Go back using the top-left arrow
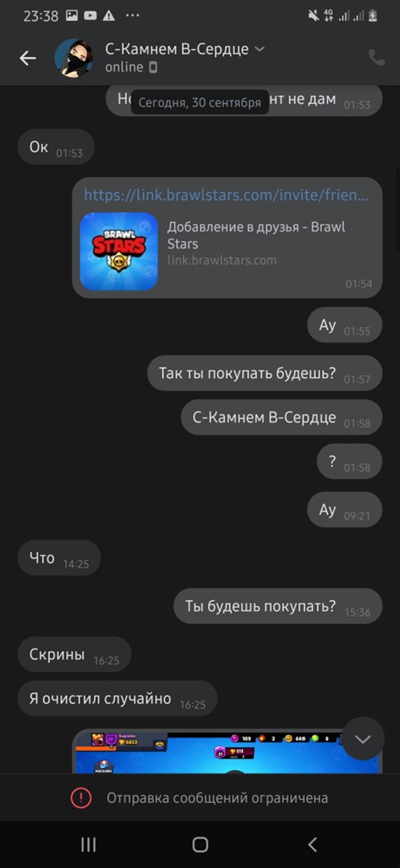Viewport: 400px width, 868px height. (27, 58)
